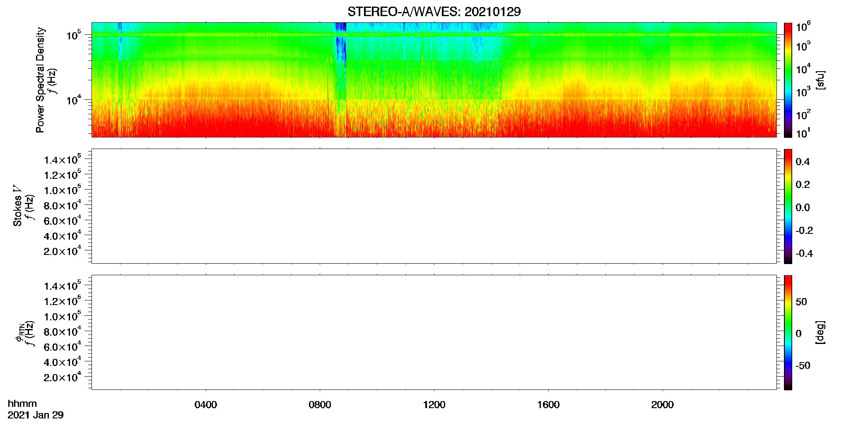The width and height of the screenshot is (868, 447).
Task: Click the 0.0 label on Stokes color bar
Action: [803, 207]
